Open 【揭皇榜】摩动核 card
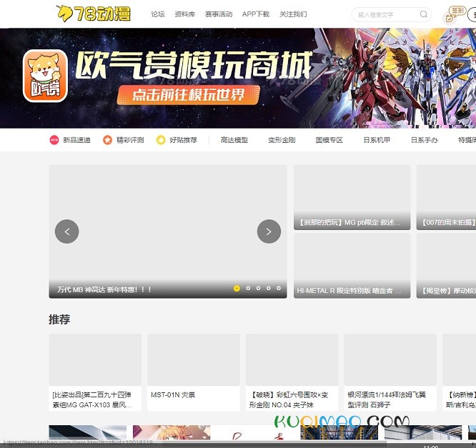Image resolution: width=476 pixels, height=448 pixels. coord(446,266)
